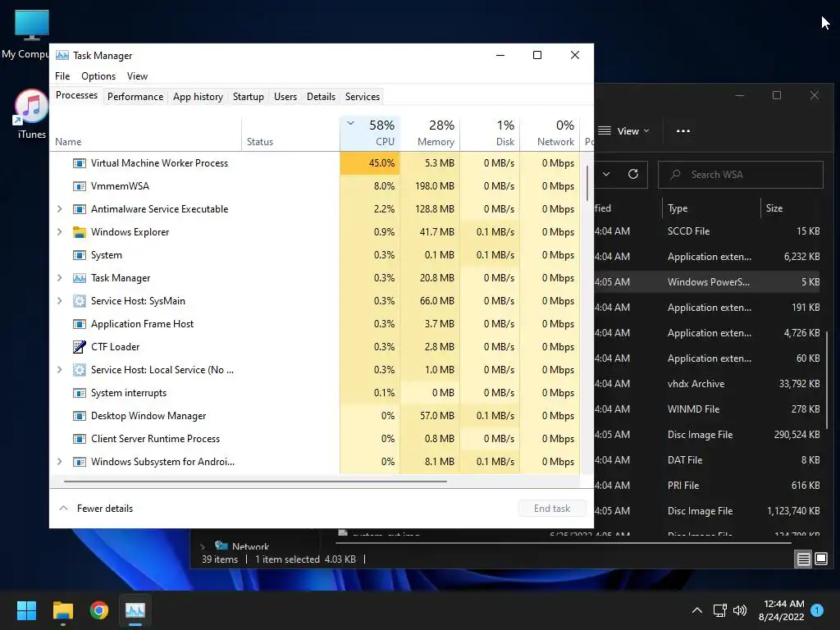Click the Client Server Runtime Process icon

[80, 440]
